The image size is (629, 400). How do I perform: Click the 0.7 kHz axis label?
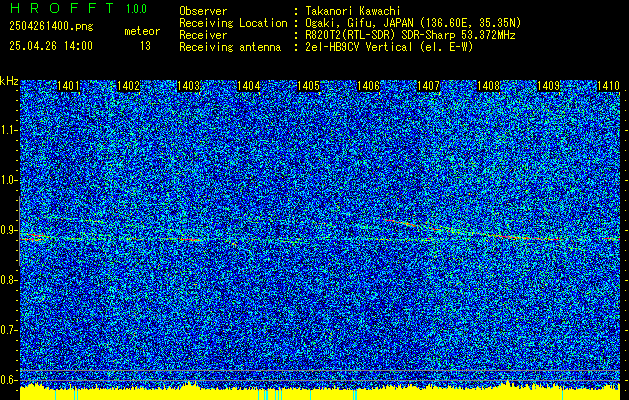(x=8, y=330)
